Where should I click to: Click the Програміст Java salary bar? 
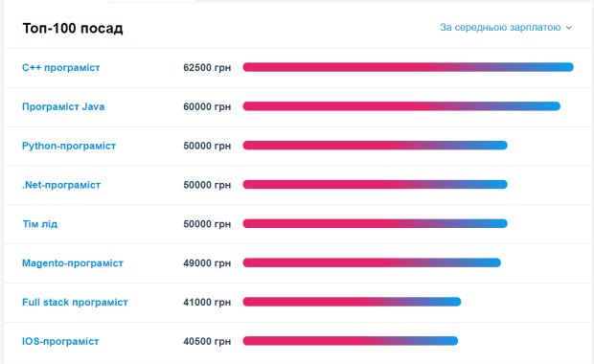click(x=401, y=106)
